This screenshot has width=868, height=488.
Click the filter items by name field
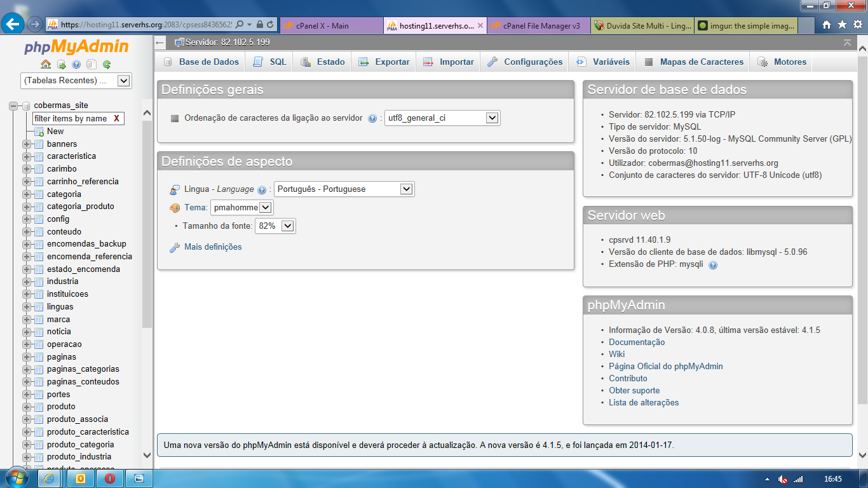point(71,119)
